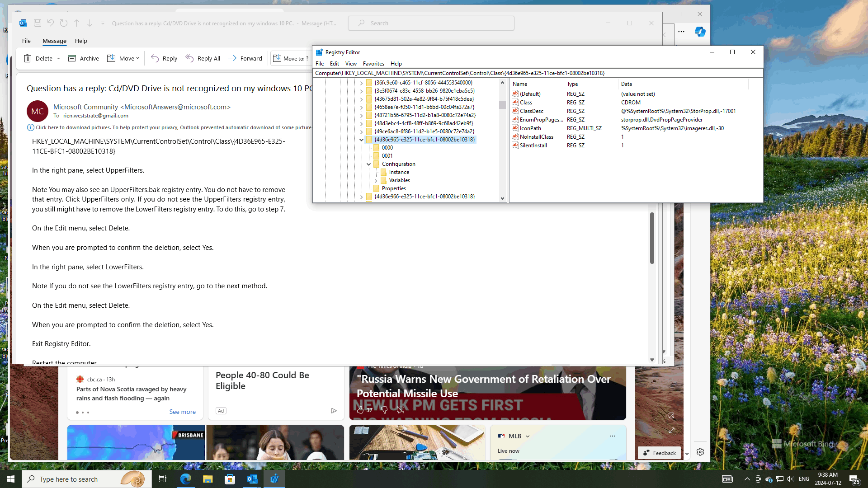868x488 pixels.
Task: Switch to the Help tab in Outlook
Action: pyautogui.click(x=81, y=41)
